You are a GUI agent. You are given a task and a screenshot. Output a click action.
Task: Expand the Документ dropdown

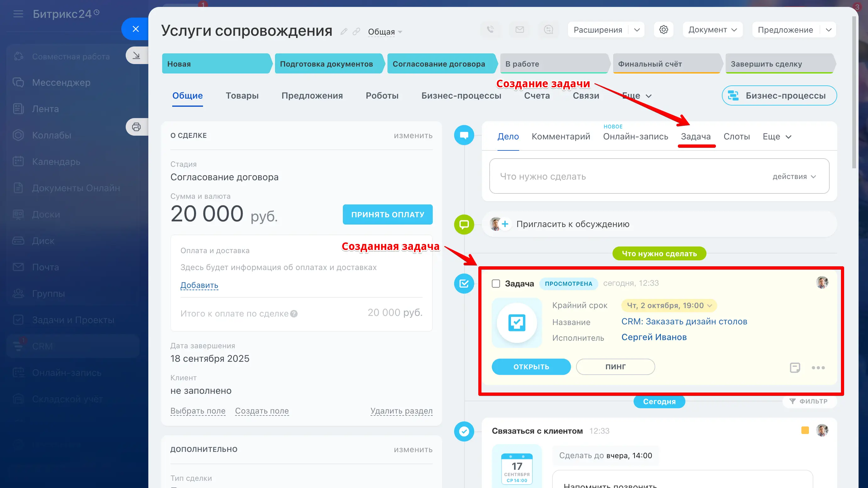tap(713, 30)
